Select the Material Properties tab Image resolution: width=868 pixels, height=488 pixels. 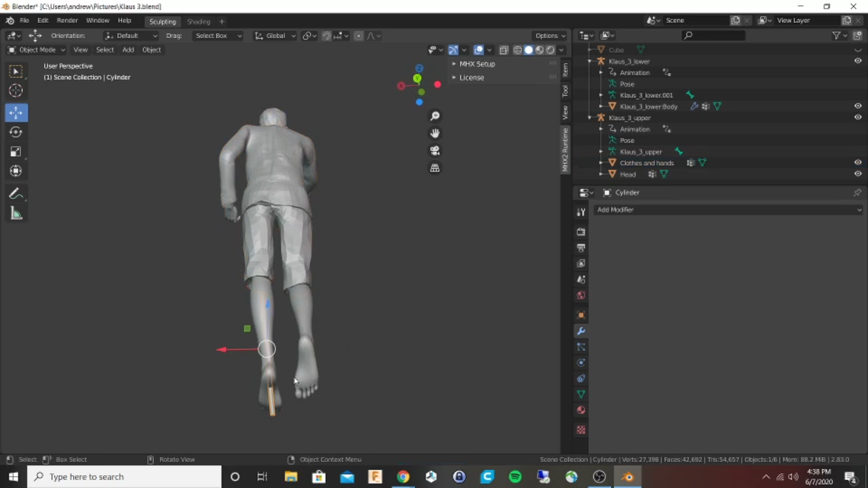581,410
